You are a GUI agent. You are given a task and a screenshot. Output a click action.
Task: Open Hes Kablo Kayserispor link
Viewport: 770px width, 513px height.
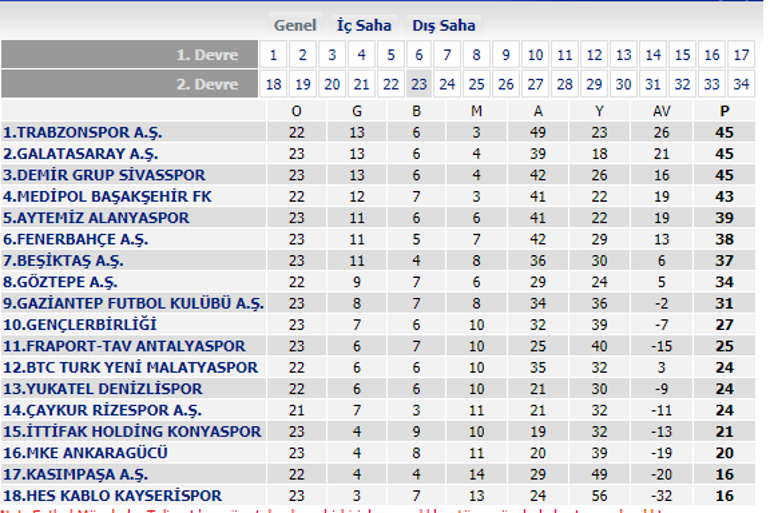click(112, 495)
